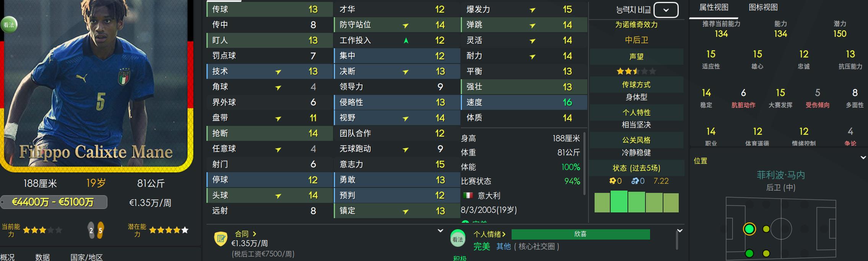Switch to the 图标视图 tab
The width and height of the screenshot is (868, 261).
point(763,7)
